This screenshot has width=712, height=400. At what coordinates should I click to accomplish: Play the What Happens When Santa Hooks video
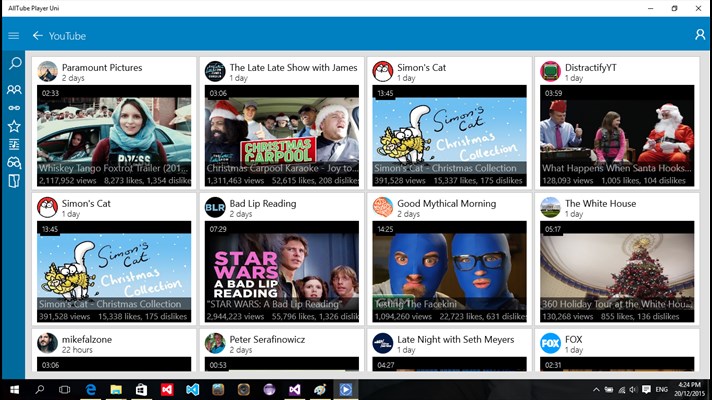617,135
